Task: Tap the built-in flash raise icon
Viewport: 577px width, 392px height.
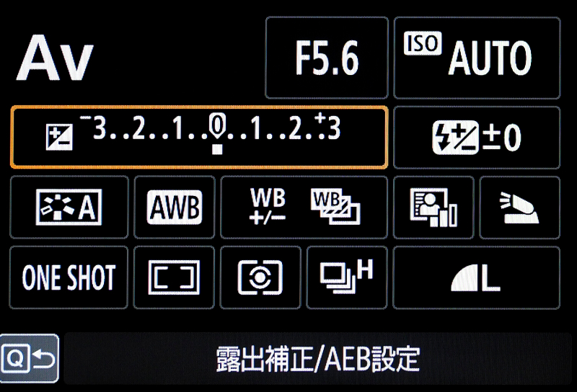Action: pyautogui.click(x=519, y=208)
